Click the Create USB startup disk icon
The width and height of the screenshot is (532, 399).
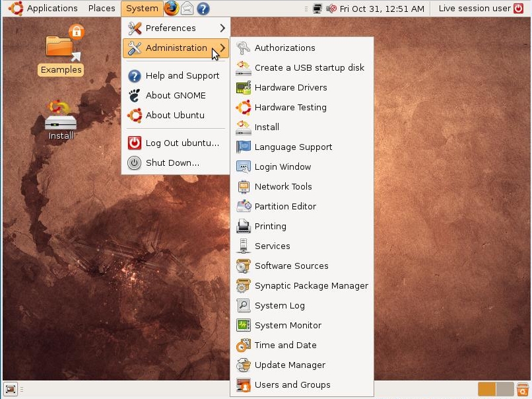244,67
